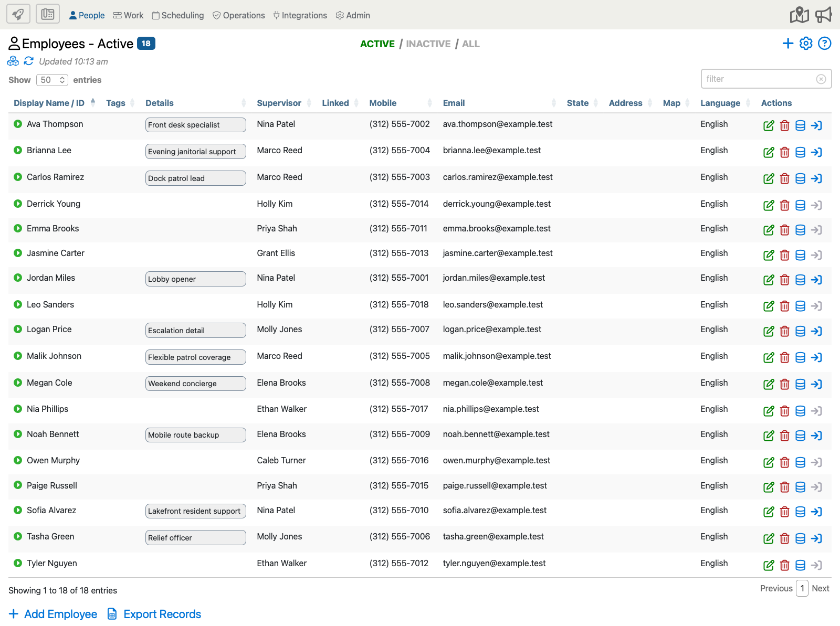Switch to ALL employees view
Image resolution: width=840 pixels, height=626 pixels.
pyautogui.click(x=470, y=44)
